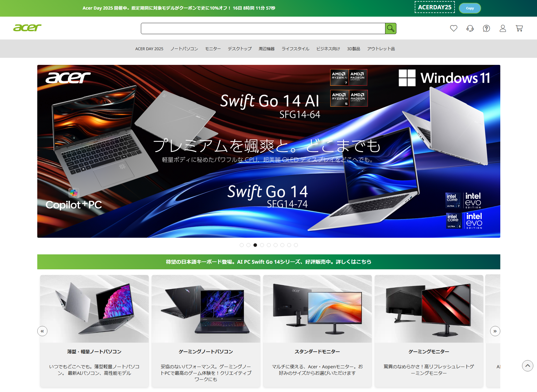Image resolution: width=537 pixels, height=392 pixels.
Task: Click the ゲーミングモニター title link
Action: pyautogui.click(x=429, y=352)
